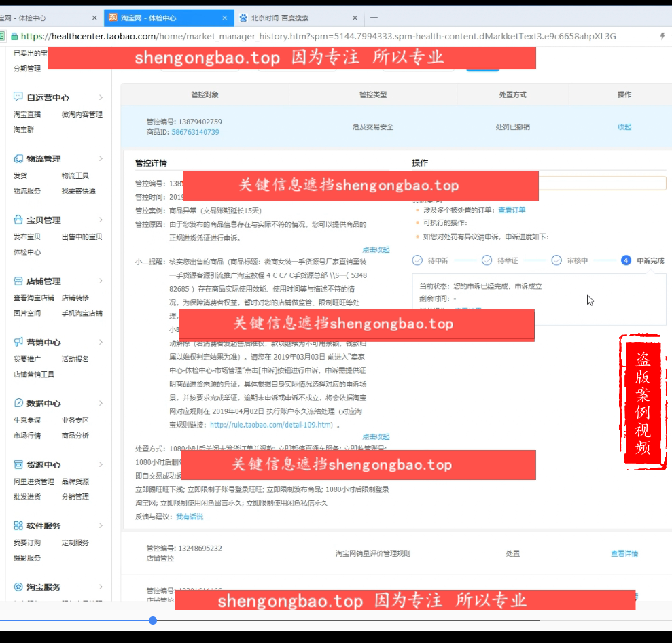Click the 待举证 step check circle

coord(487,260)
